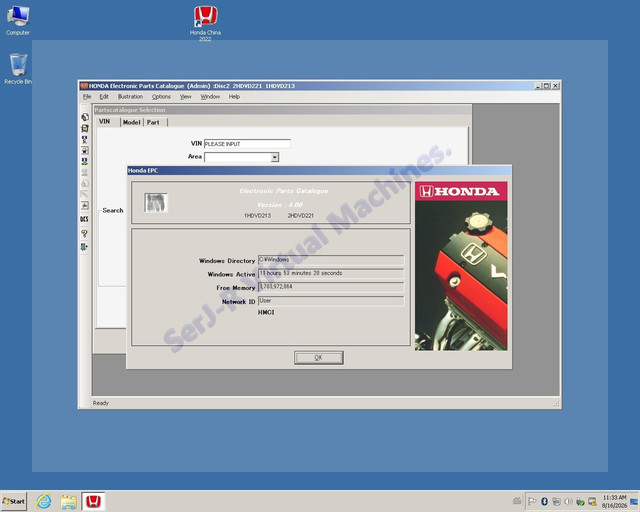Click the Network ID field showing User
Image resolution: width=640 pixels, height=512 pixels.
coord(331,301)
